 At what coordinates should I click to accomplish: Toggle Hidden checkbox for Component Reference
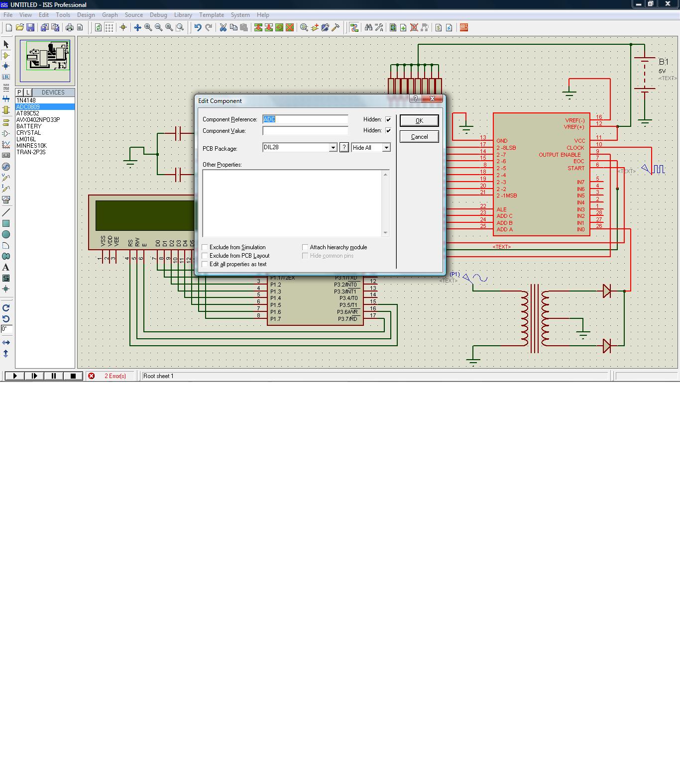(x=388, y=119)
